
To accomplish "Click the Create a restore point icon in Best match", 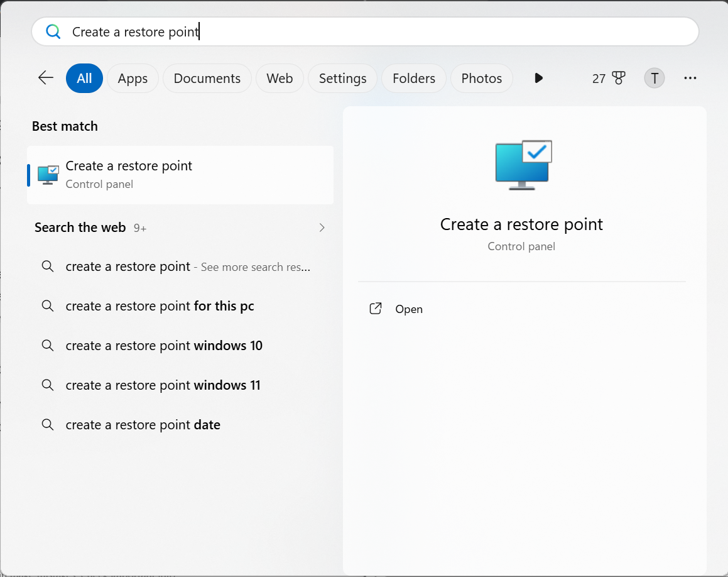I will [48, 175].
